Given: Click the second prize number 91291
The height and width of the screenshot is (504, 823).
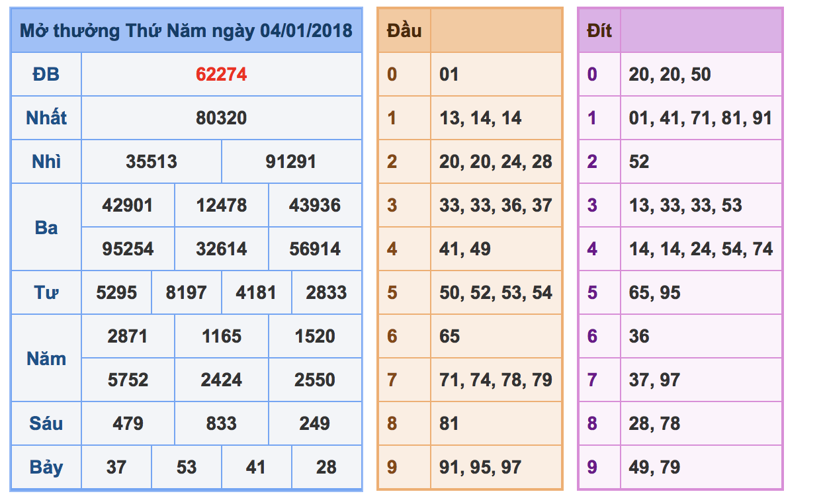Looking at the screenshot, I should (291, 161).
